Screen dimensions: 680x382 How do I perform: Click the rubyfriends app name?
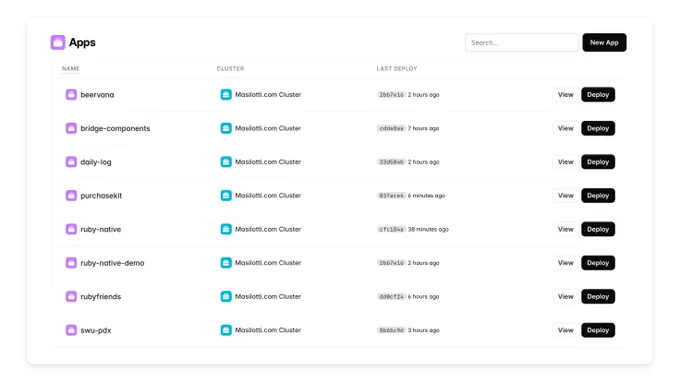(x=101, y=297)
